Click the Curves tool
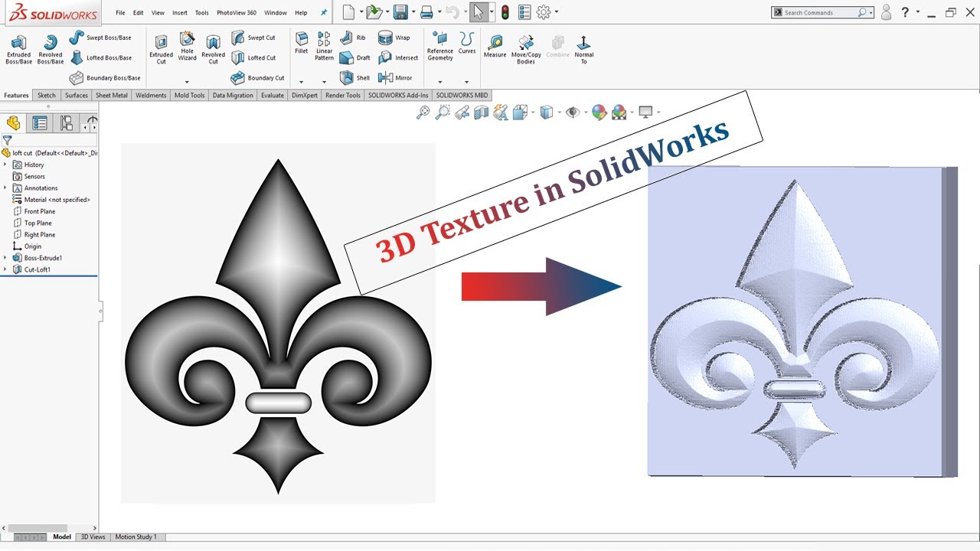Screen dimensions: 980x551 click(x=467, y=44)
